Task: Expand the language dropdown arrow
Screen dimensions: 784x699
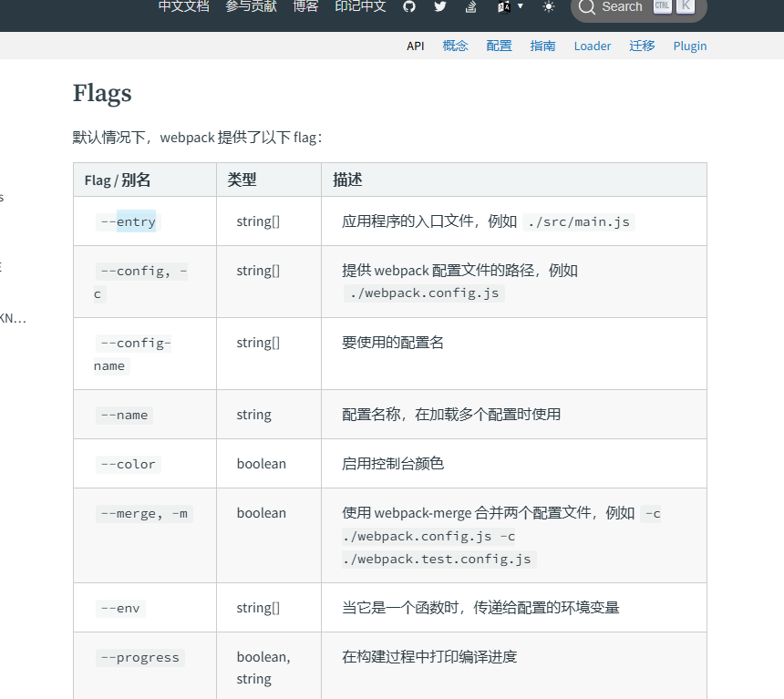Action: coord(521,6)
